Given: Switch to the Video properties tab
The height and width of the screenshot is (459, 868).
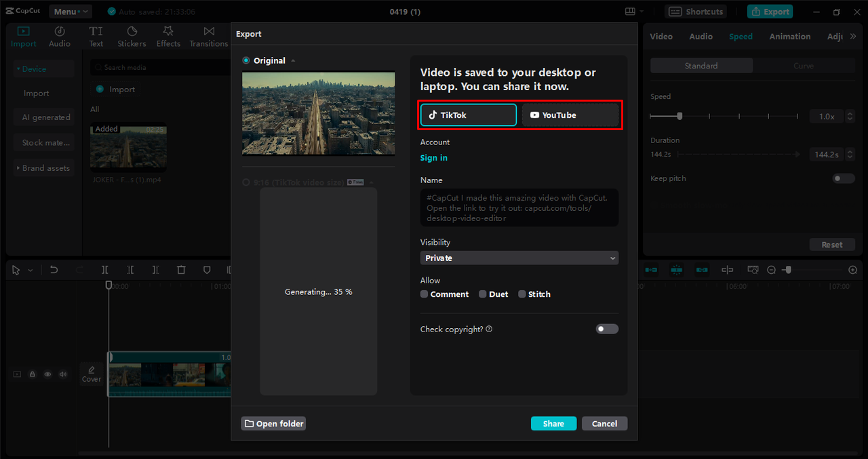Looking at the screenshot, I should [x=661, y=37].
